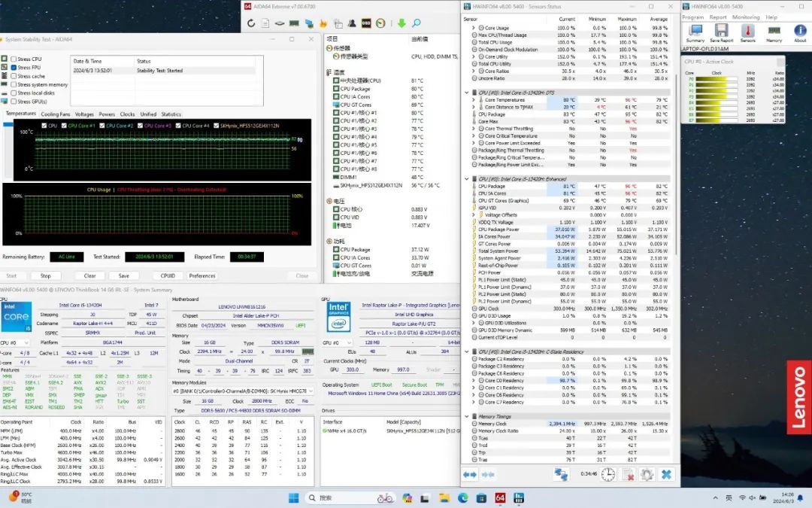Click the Stop button in Stability Test

46,275
